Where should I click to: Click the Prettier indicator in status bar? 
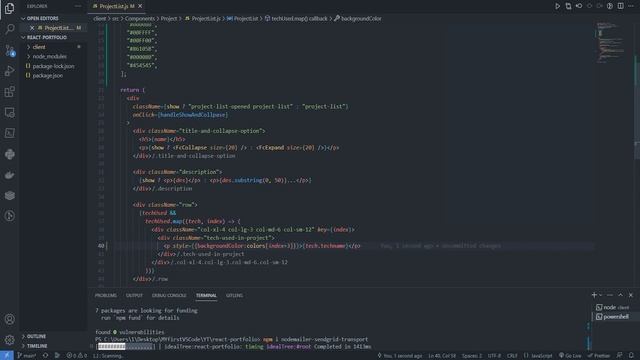[598, 356]
